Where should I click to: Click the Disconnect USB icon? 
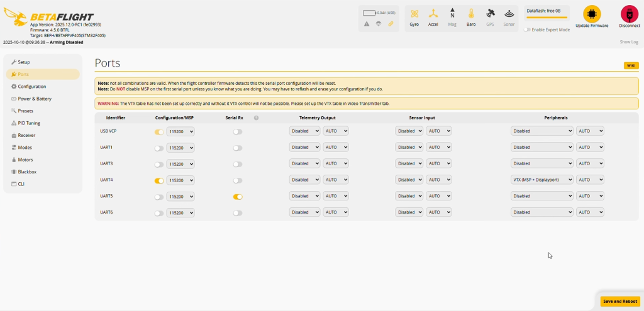click(x=629, y=14)
